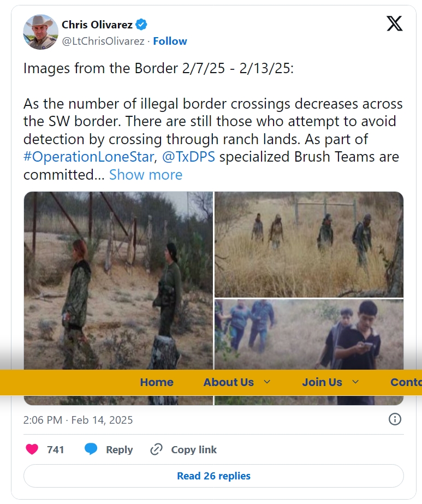Open the @TxDPS mention link
This screenshot has height=504, width=422.
click(189, 157)
